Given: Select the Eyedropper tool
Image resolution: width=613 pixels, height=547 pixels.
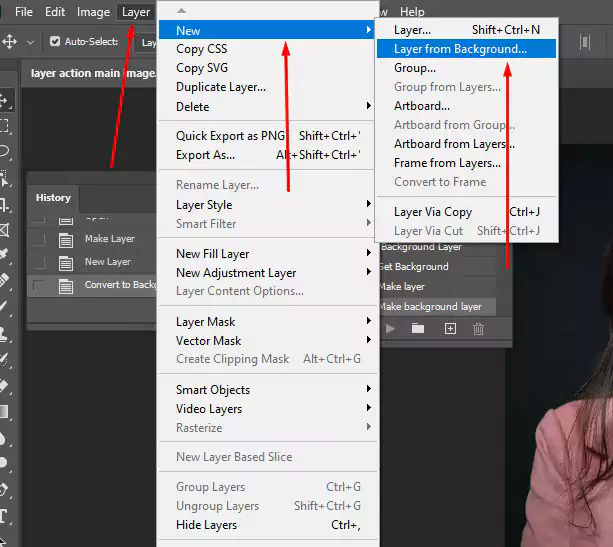Looking at the screenshot, I should pos(4,254).
